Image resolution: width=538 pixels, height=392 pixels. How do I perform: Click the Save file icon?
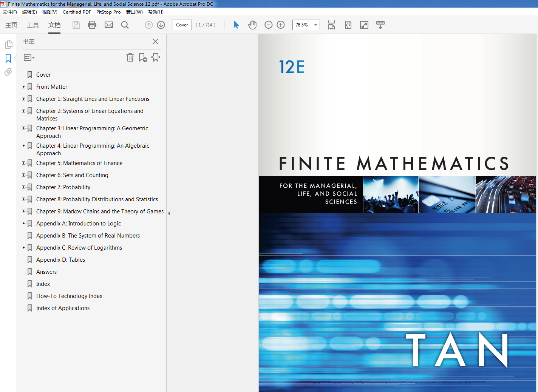pyautogui.click(x=76, y=25)
